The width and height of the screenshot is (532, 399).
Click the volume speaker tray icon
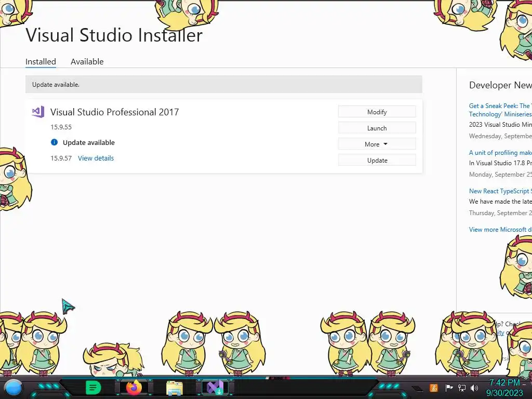pyautogui.click(x=474, y=388)
